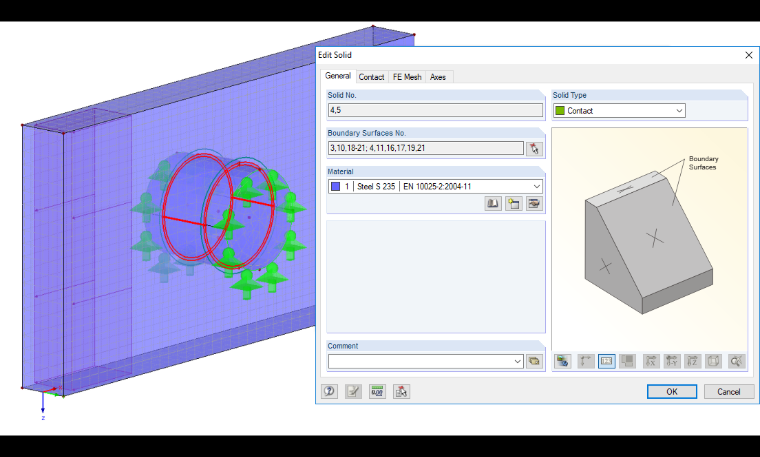Click the preview display settings icon
Screen dimensions: 760x457
(562, 361)
